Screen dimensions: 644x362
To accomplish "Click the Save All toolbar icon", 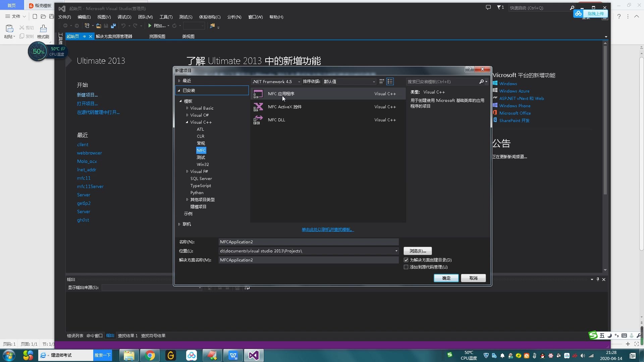I will point(113,26).
